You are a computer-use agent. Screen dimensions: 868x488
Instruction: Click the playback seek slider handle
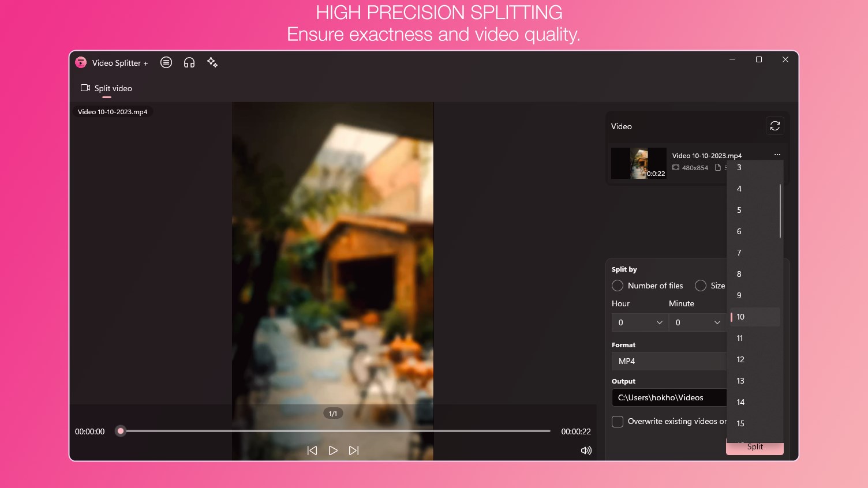coord(121,431)
